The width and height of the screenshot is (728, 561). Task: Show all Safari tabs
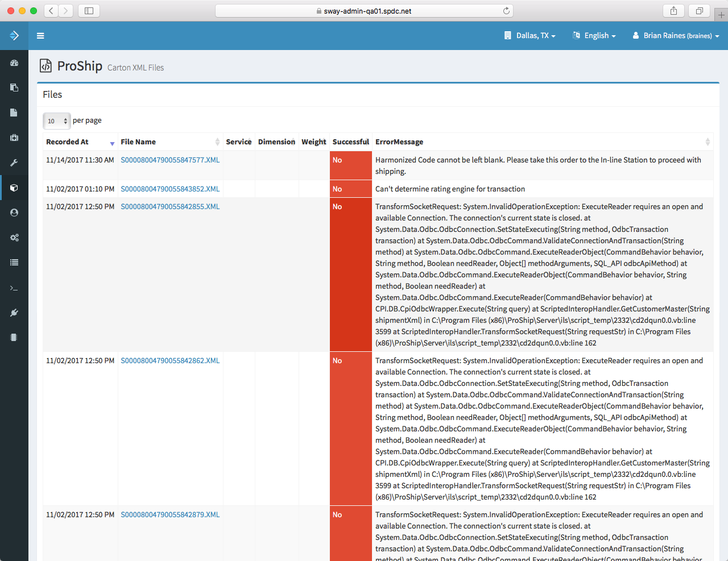(700, 11)
